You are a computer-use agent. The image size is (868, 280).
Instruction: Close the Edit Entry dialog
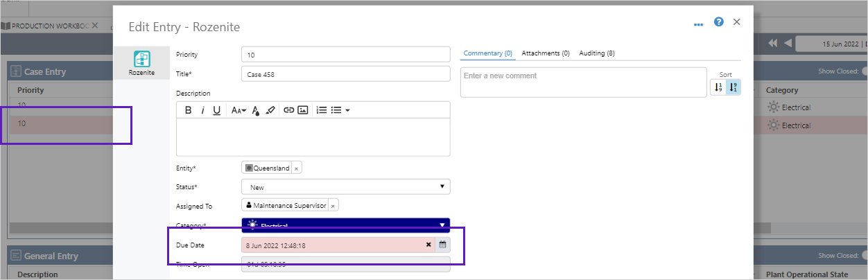737,22
